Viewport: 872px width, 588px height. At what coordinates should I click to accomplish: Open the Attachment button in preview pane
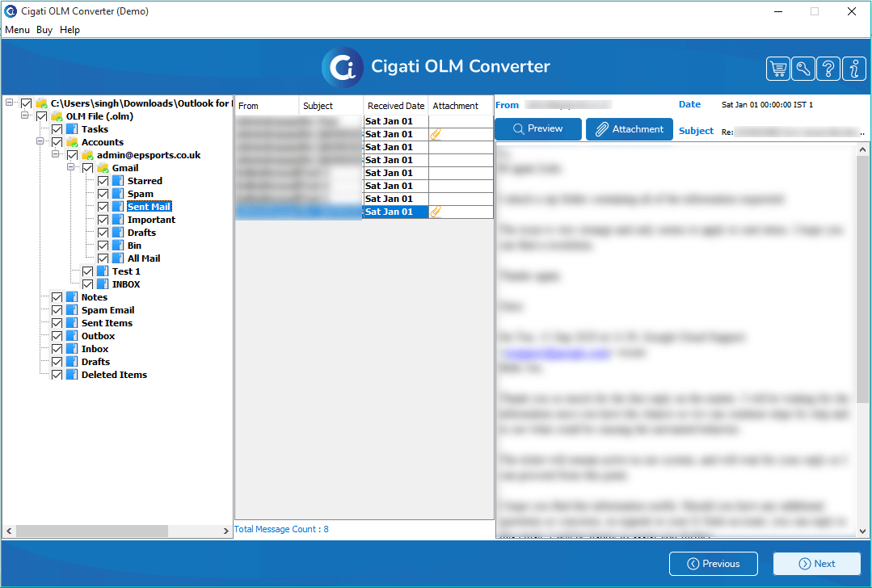630,129
